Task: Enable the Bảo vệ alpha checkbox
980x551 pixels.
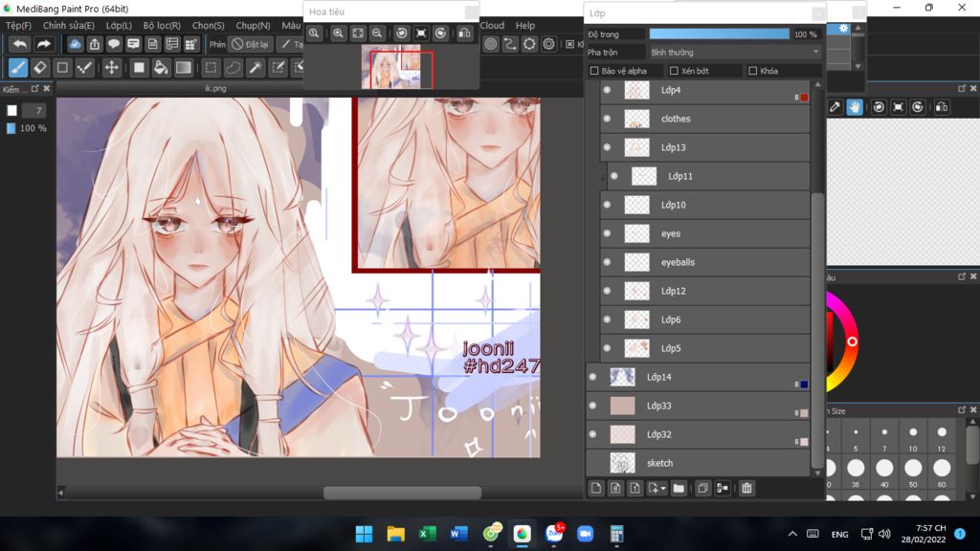Action: [594, 71]
